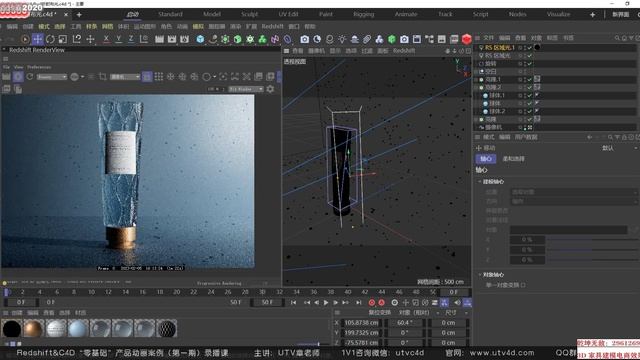Screen dimensions: 640x360
Task: Select the copper gold material ball
Action: pos(33,329)
